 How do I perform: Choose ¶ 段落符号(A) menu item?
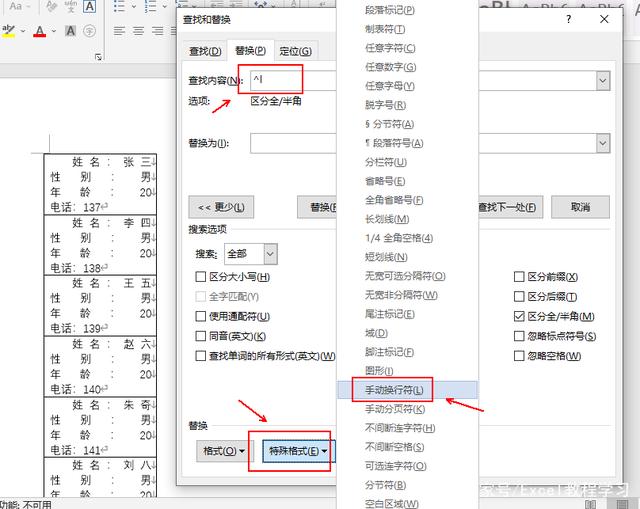coord(407,143)
